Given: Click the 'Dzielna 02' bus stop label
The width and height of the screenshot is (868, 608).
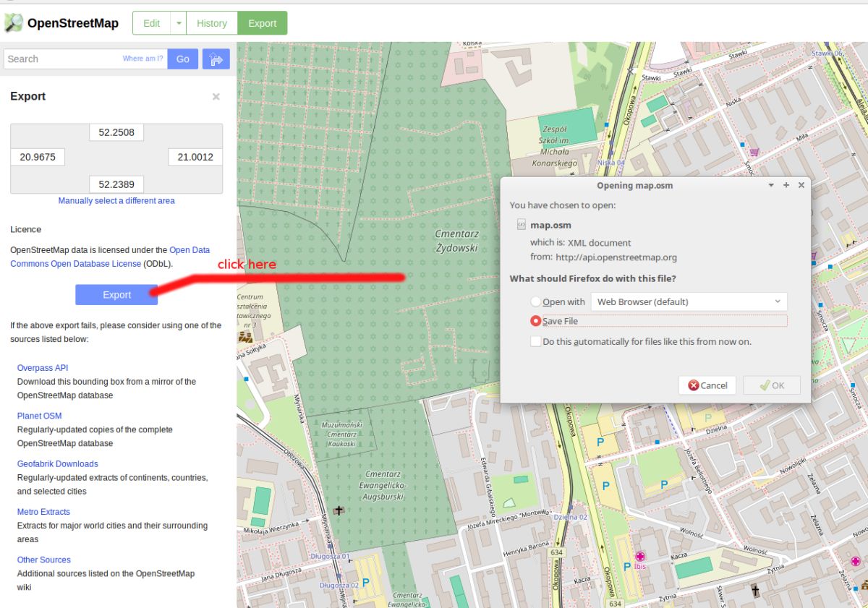Looking at the screenshot, I should tap(571, 517).
